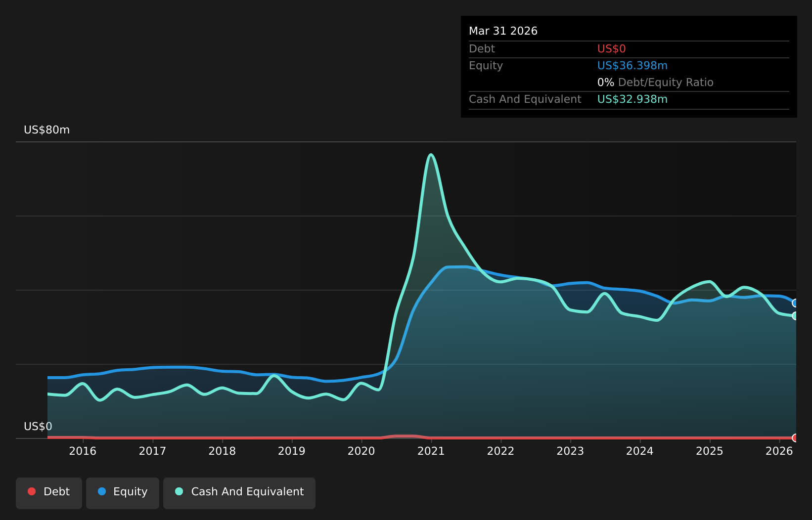812x520 pixels.
Task: Click the US$32.938m cash value
Action: [632, 99]
